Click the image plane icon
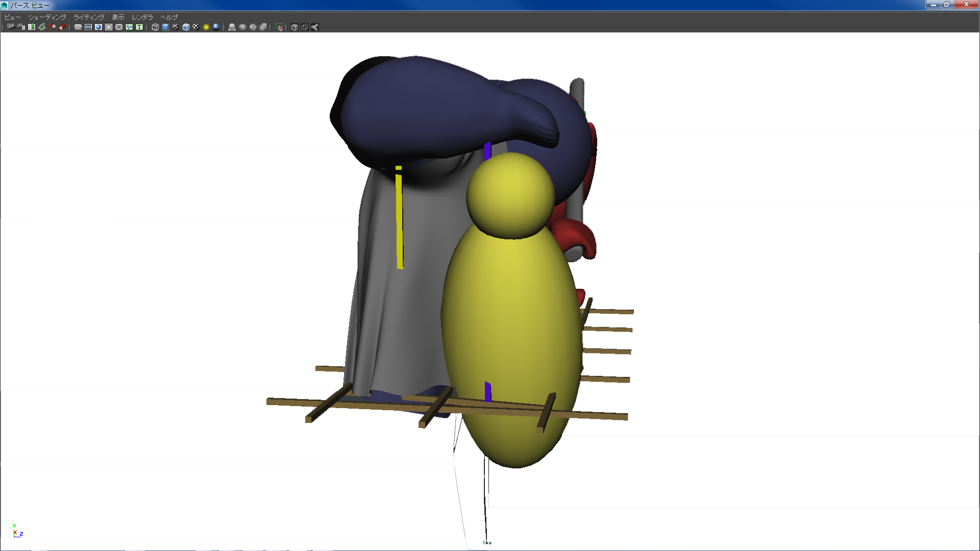This screenshot has width=980, height=551. tap(42, 27)
